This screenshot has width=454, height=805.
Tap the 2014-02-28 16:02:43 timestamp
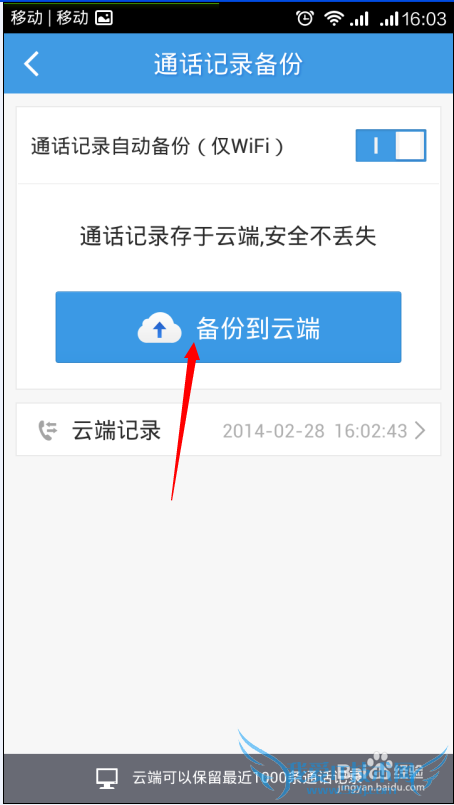point(315,431)
